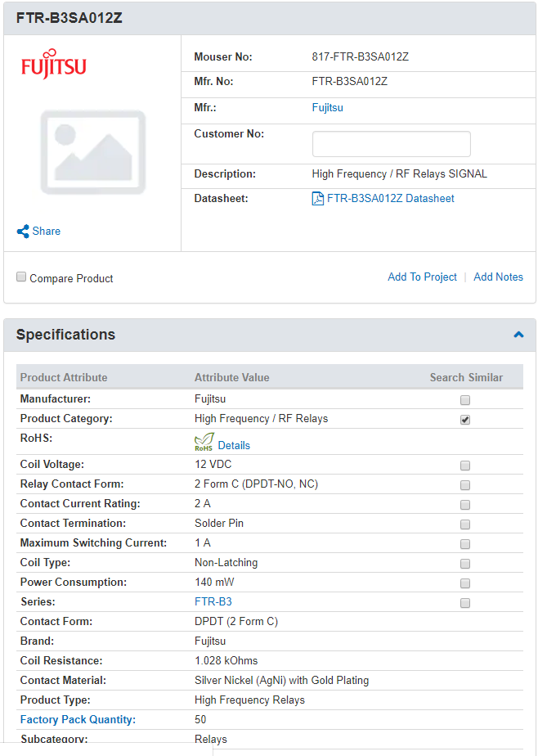This screenshot has height=756, width=538.
Task: Click the 140 mW power value
Action: pos(214,582)
